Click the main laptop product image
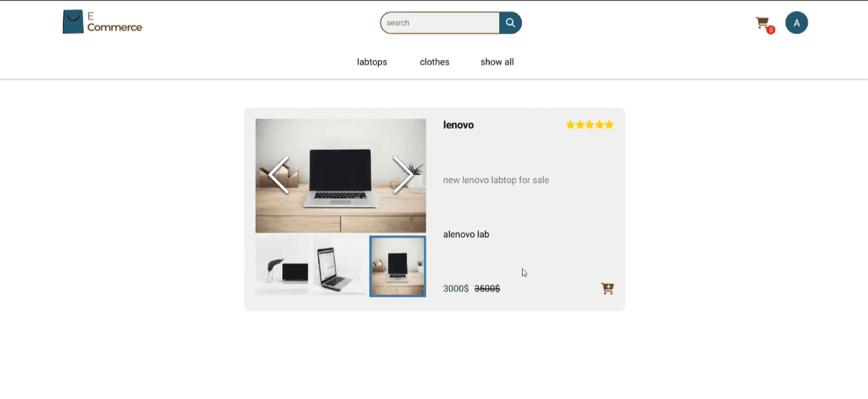Image resolution: width=868 pixels, height=399 pixels. 341,176
